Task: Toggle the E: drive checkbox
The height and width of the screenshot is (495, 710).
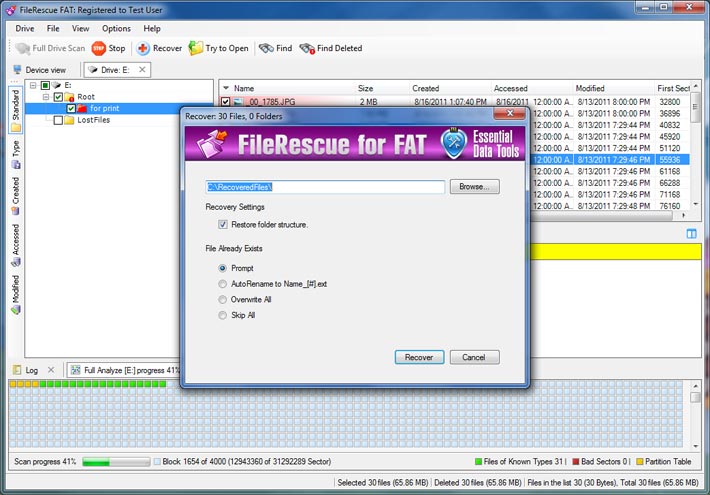Action: (45, 85)
